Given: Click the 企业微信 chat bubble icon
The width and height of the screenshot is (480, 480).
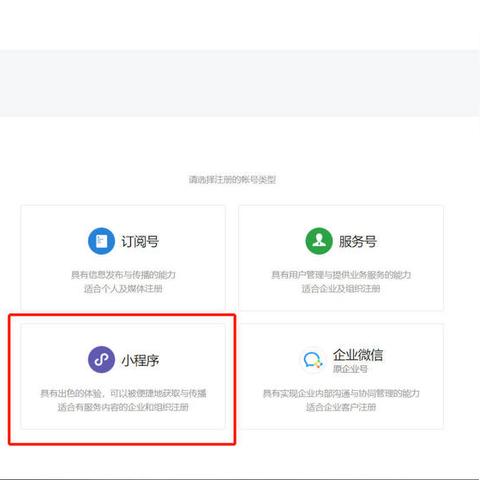Looking at the screenshot, I should coord(313,360).
